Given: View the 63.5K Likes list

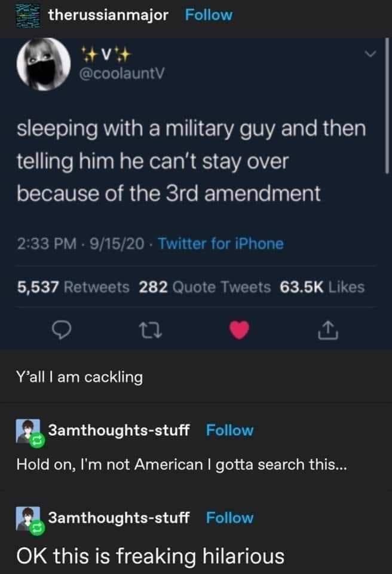Looking at the screenshot, I should [322, 288].
